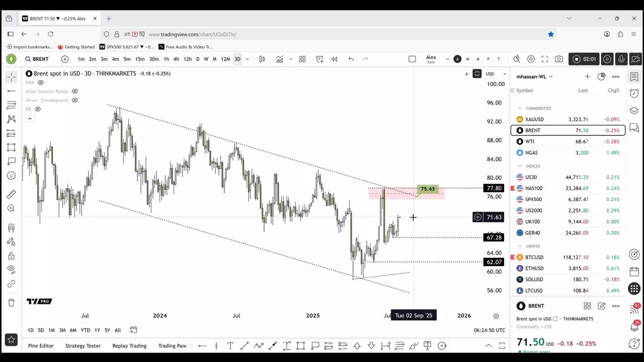The width and height of the screenshot is (644, 362).
Task: Set the chart range to YTD
Action: (x=85, y=330)
